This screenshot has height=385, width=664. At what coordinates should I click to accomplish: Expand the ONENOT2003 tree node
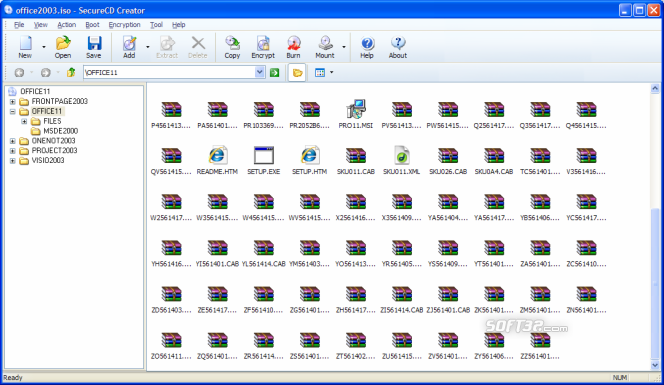(13, 141)
